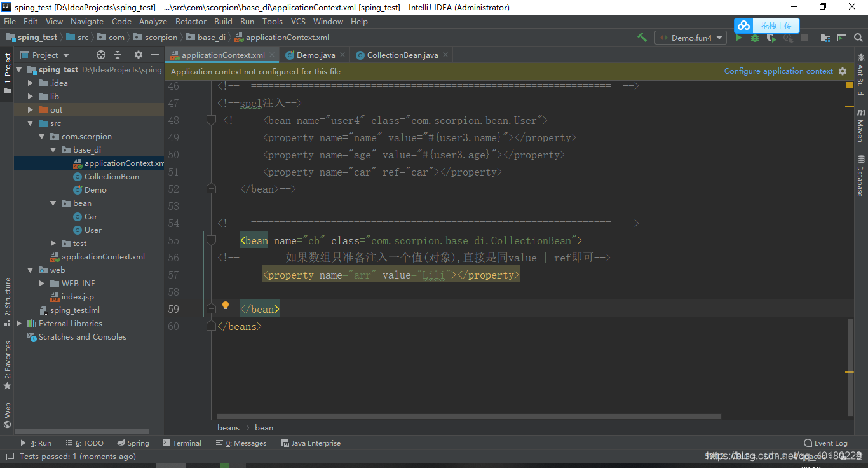868x468 pixels.
Task: Open the context notification settings gear
Action: (x=843, y=71)
